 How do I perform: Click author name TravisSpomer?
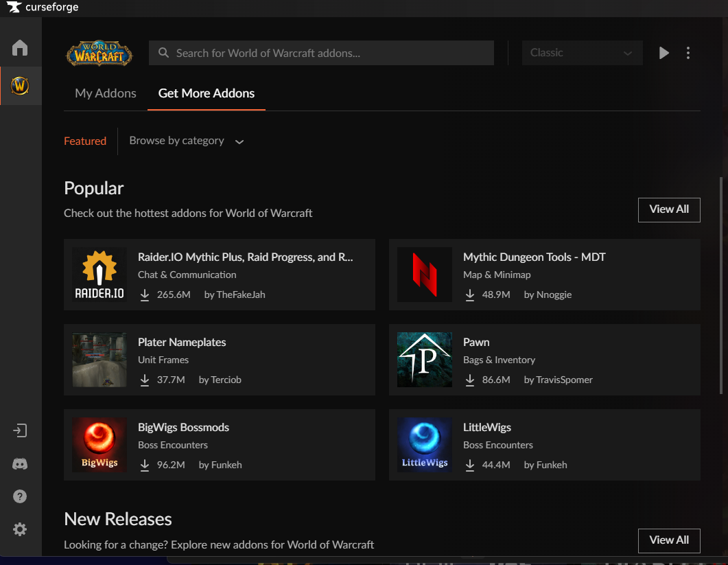coord(565,380)
